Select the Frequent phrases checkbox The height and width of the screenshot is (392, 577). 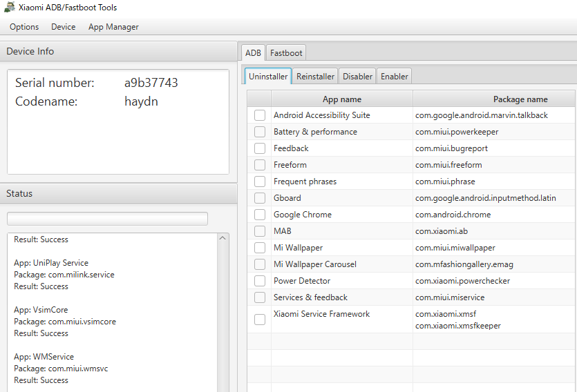coord(260,182)
